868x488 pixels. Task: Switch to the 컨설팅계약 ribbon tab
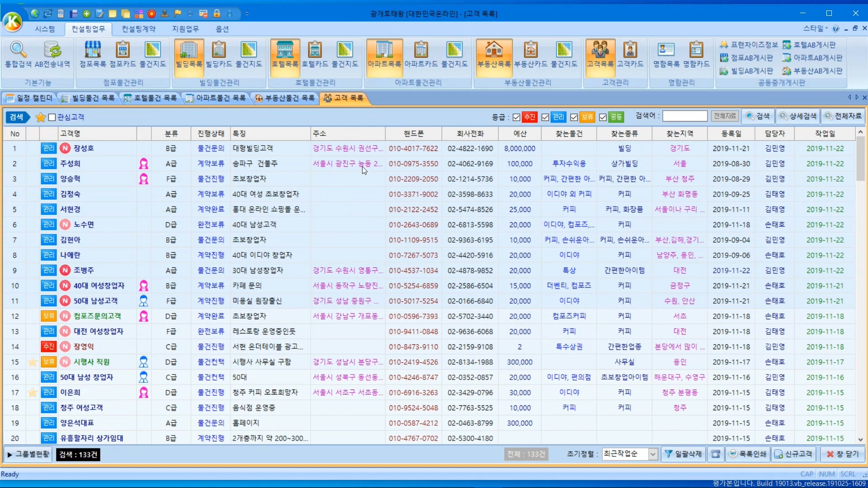pyautogui.click(x=138, y=29)
